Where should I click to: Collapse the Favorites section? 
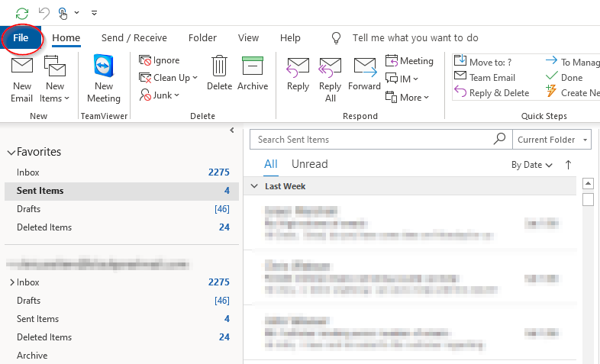click(x=10, y=153)
